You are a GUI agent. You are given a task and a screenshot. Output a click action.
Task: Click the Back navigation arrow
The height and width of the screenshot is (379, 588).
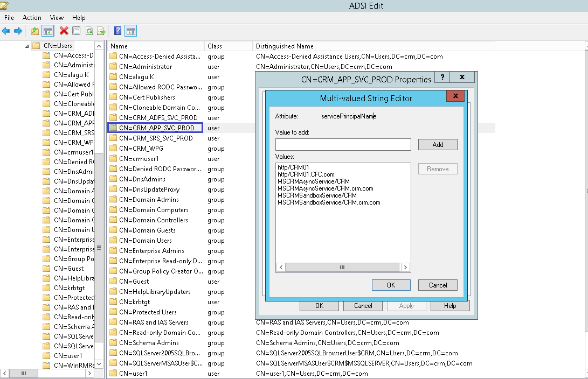pos(6,31)
